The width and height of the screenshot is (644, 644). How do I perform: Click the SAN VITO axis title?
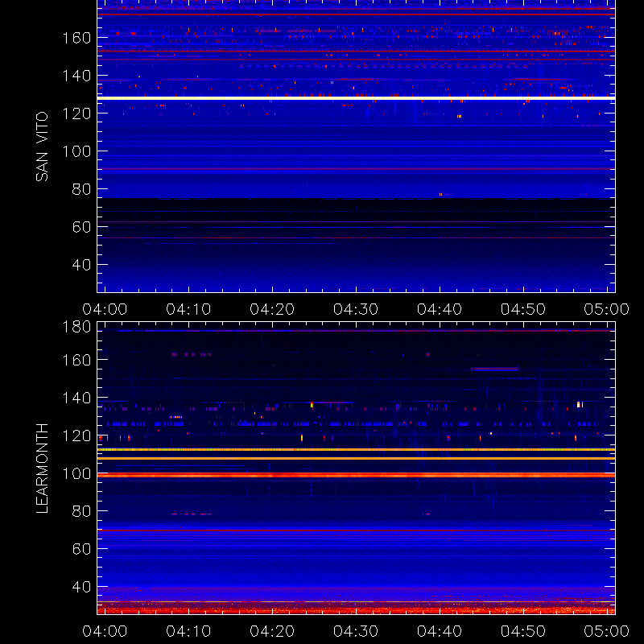pos(42,147)
